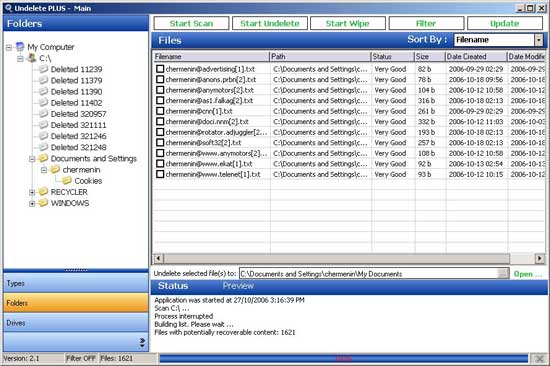Select the Cookies tree item label
Viewport: 550px width, 366px height.
tap(88, 181)
